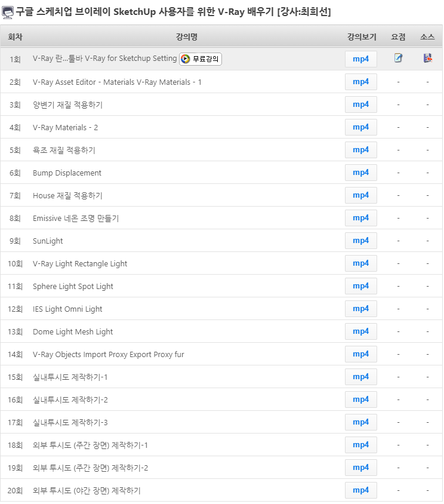
Task: Select lesson title V-Ray 란...툴바 V-Ray for Sketchup Setting
Action: [x=105, y=59]
